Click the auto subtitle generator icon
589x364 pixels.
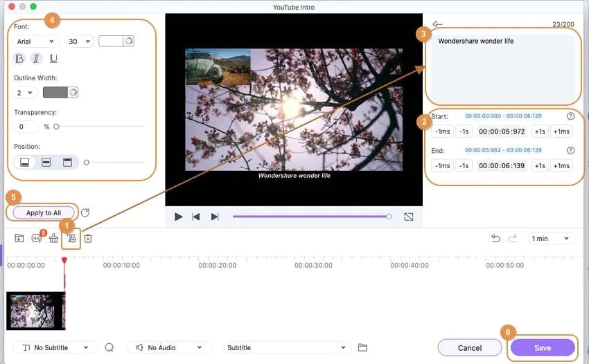click(37, 238)
